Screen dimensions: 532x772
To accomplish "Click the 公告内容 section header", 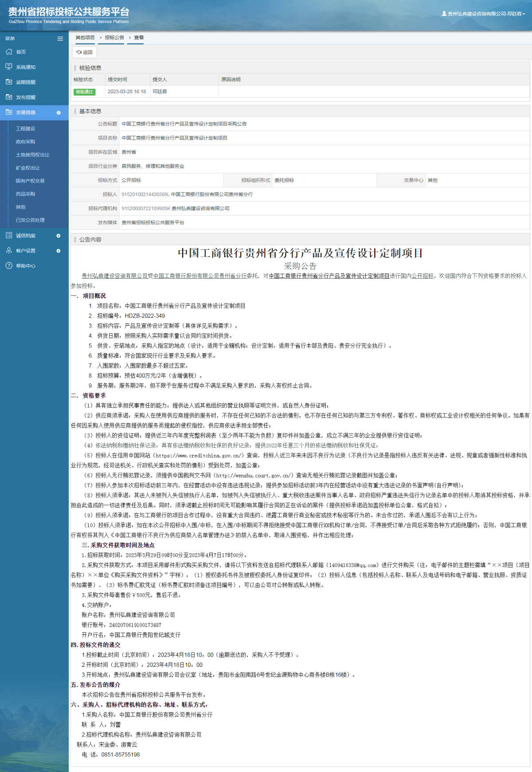I will [90, 240].
